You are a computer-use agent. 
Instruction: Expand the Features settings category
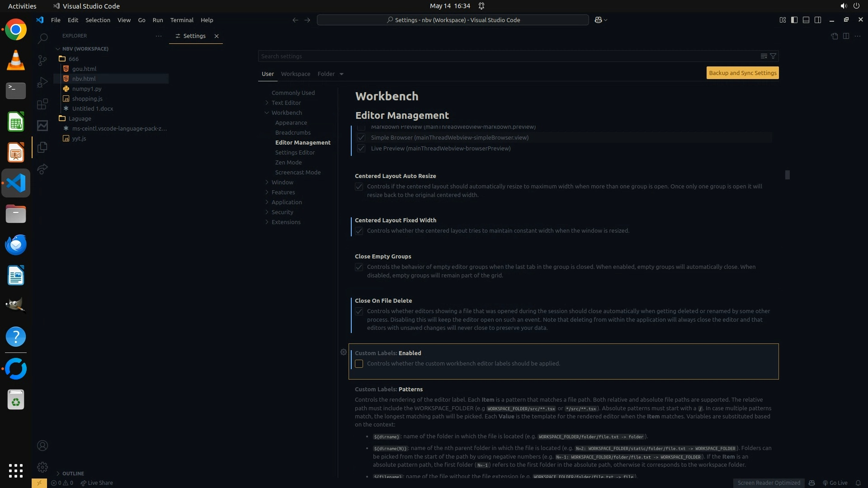pyautogui.click(x=283, y=192)
